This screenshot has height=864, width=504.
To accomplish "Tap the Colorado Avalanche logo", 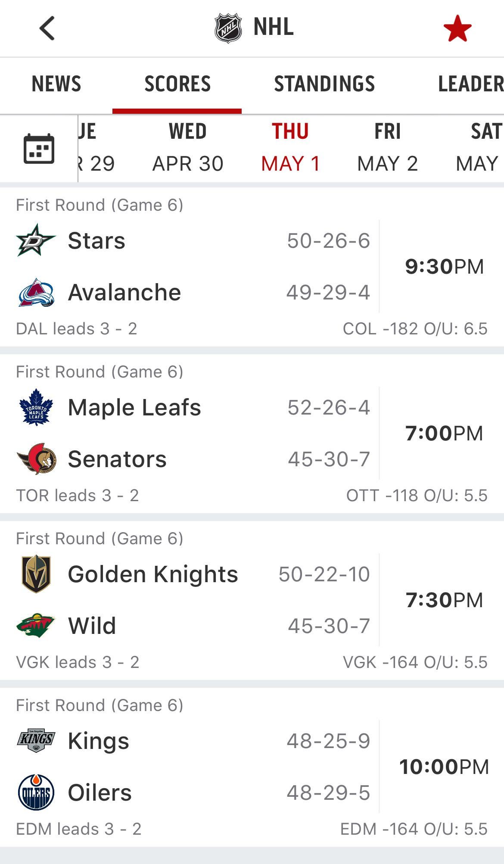I will point(36,293).
